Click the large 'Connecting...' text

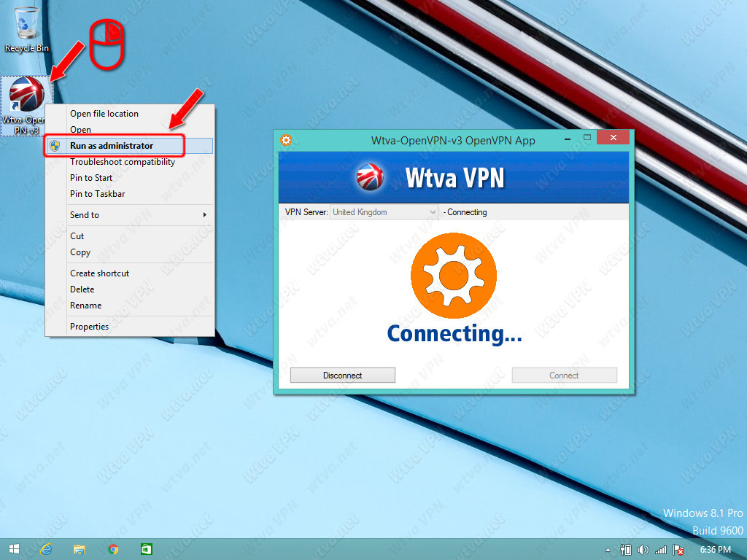point(454,334)
